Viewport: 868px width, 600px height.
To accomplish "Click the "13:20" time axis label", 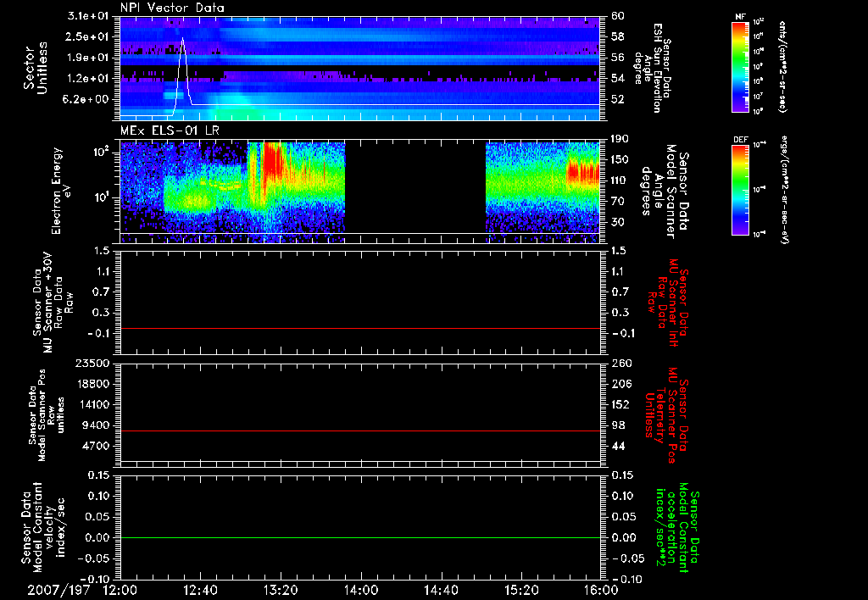I will coord(281,590).
